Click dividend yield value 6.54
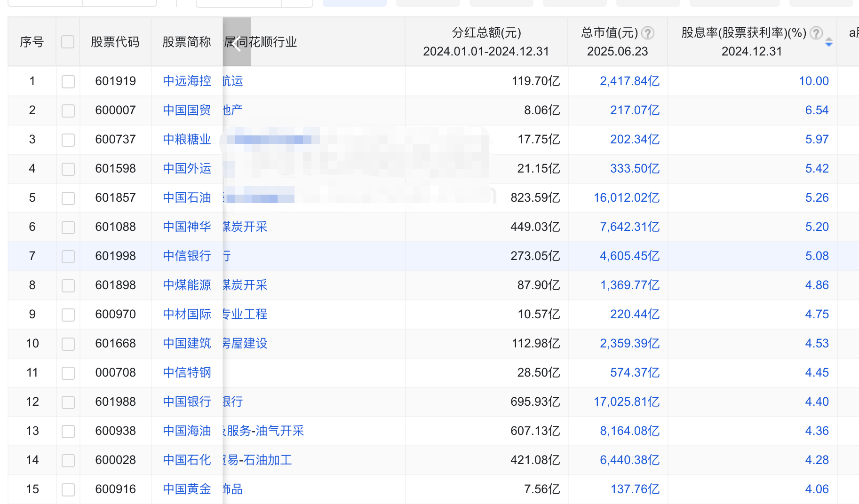 817,110
